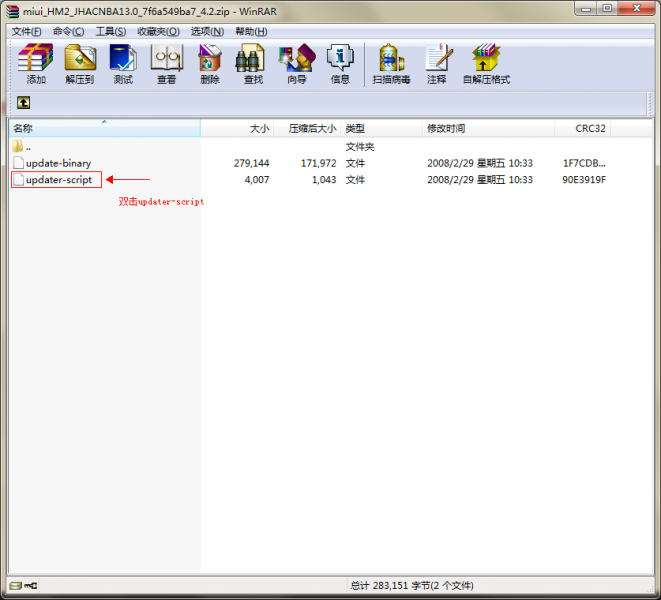Show archive Info (信息) icon
The height and width of the screenshot is (600, 661).
tap(340, 63)
